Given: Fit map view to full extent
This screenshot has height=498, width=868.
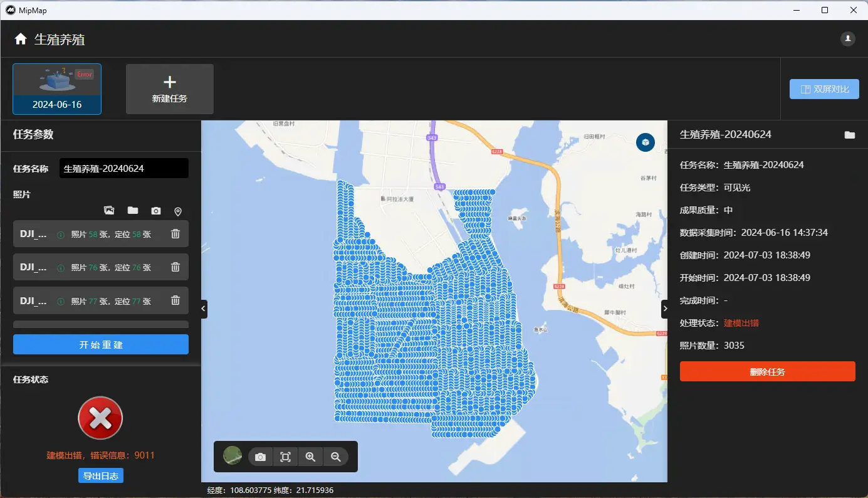Looking at the screenshot, I should pos(285,457).
